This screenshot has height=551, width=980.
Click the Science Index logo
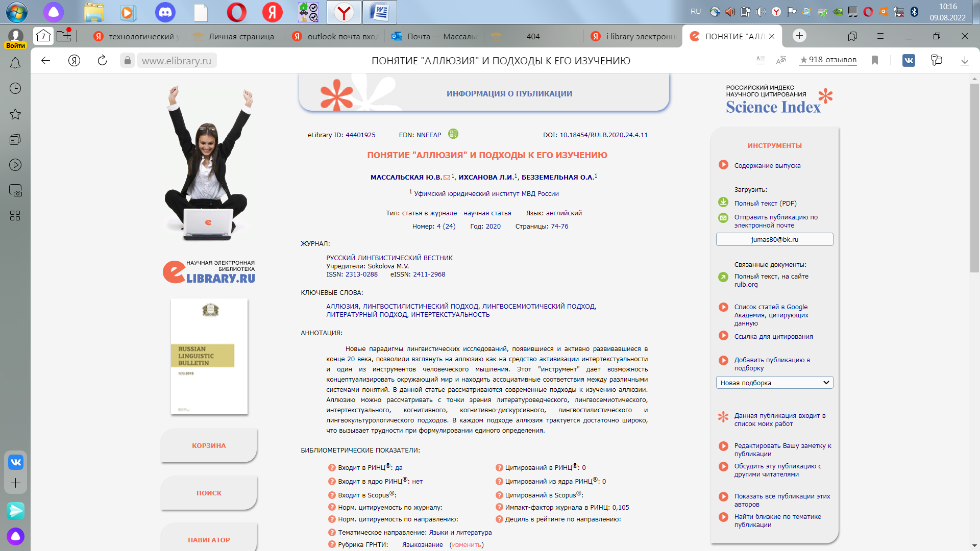tap(778, 99)
